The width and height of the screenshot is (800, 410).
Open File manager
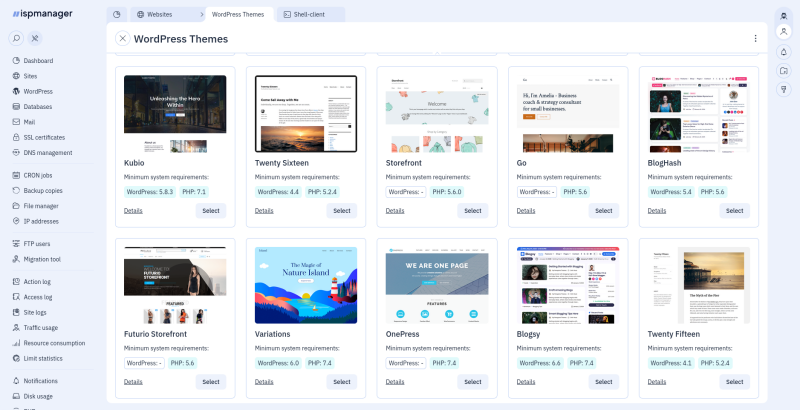pos(41,206)
